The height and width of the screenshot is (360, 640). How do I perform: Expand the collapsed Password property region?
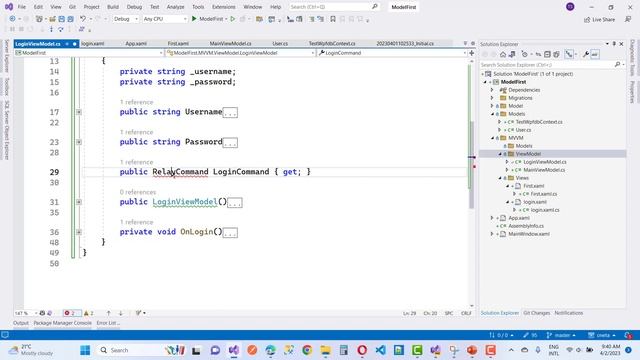[x=79, y=142]
